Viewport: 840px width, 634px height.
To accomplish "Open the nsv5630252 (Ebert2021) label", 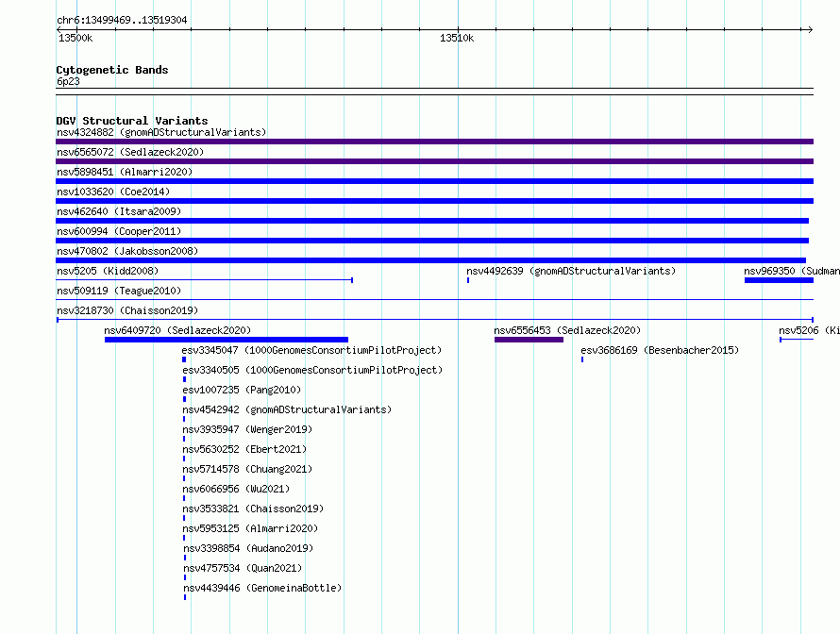I will pyautogui.click(x=244, y=449).
